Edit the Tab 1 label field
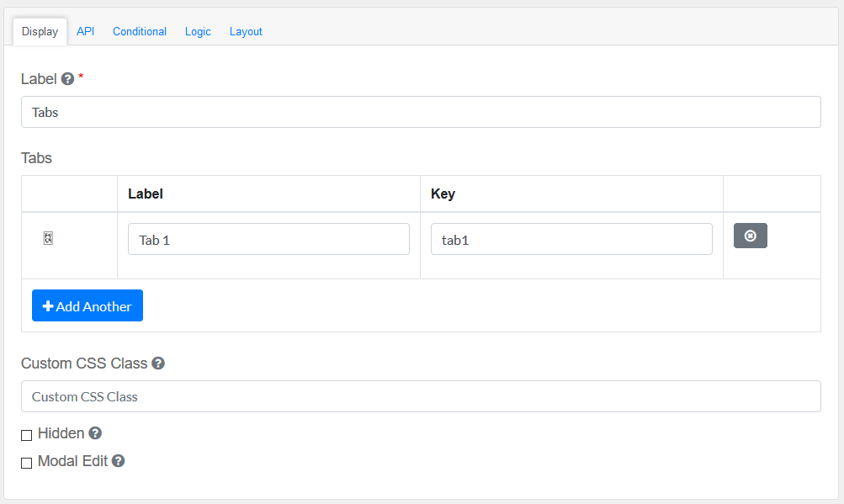The width and height of the screenshot is (844, 504). [x=268, y=240]
